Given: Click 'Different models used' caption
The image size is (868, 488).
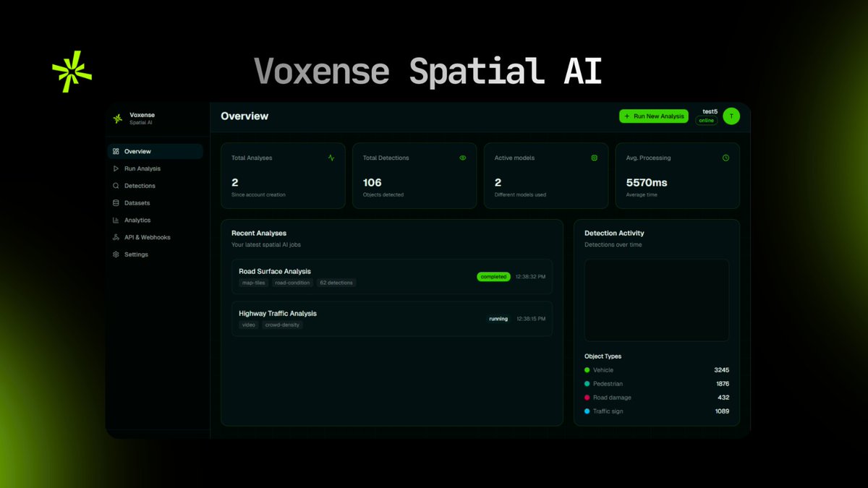Looking at the screenshot, I should pyautogui.click(x=522, y=195).
